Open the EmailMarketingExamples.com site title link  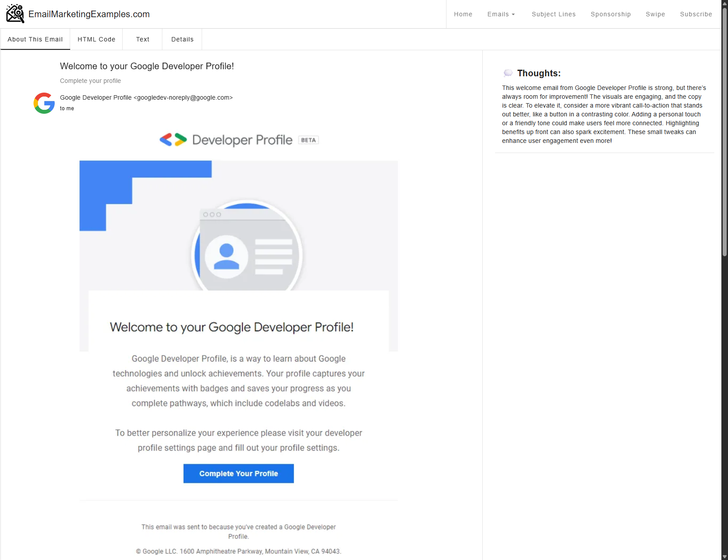(89, 14)
